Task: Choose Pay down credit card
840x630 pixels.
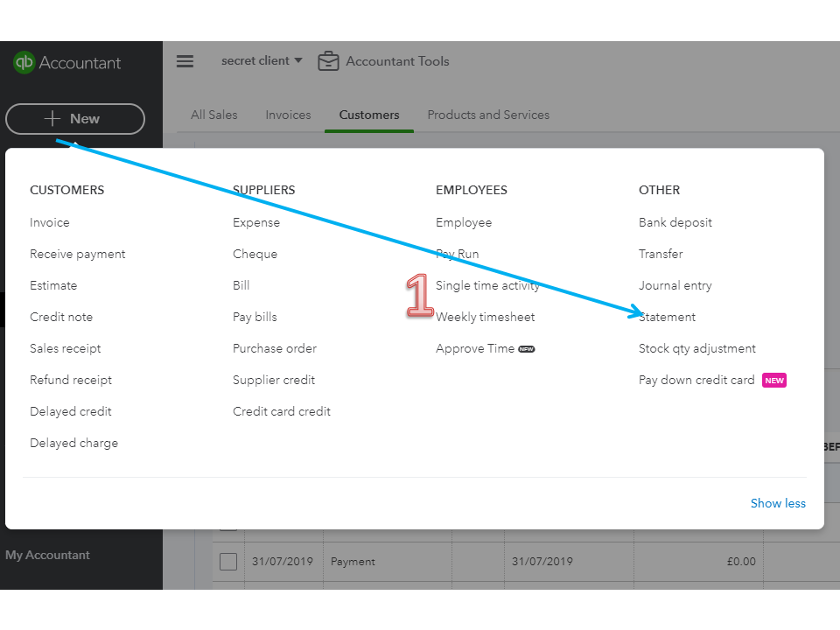Action: point(697,380)
